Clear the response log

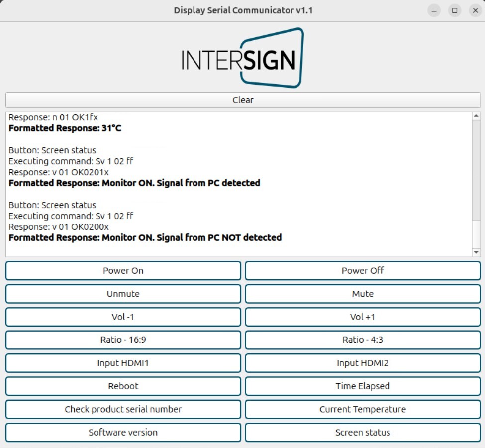[242, 100]
